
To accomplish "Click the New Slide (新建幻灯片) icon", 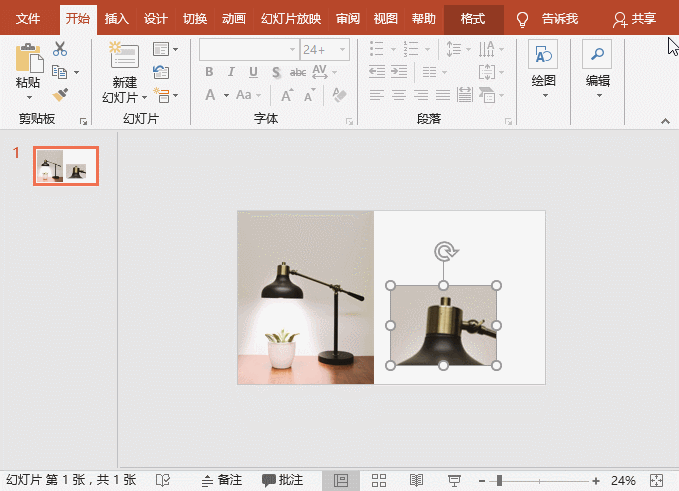I will [124, 58].
